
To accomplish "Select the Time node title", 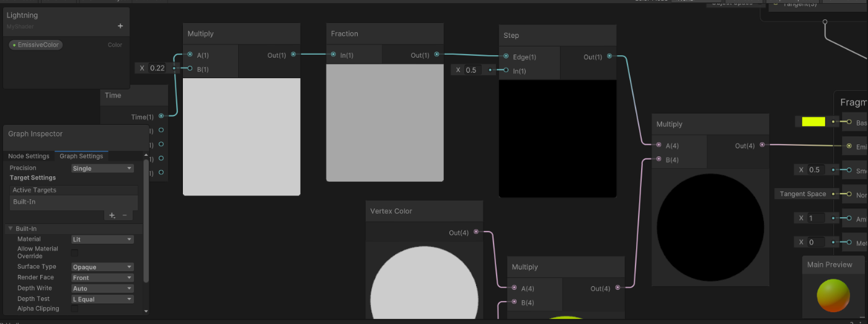I will point(113,95).
